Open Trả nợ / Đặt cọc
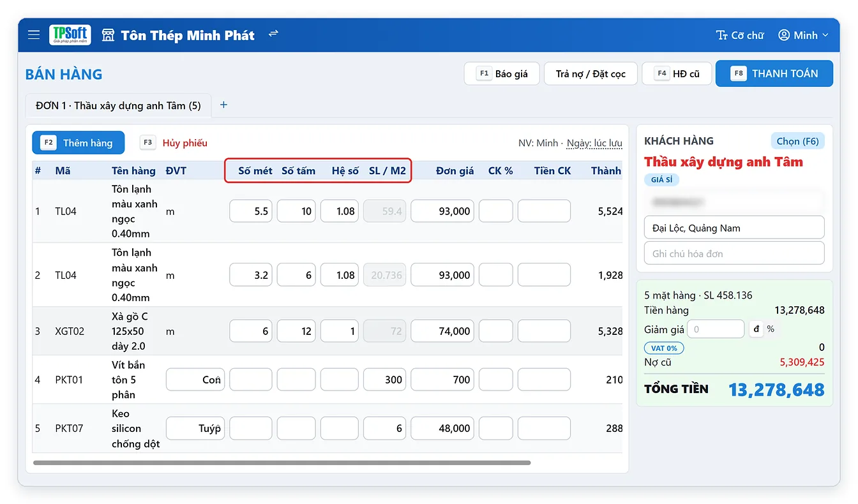Image resolution: width=858 pixels, height=504 pixels. pyautogui.click(x=591, y=73)
